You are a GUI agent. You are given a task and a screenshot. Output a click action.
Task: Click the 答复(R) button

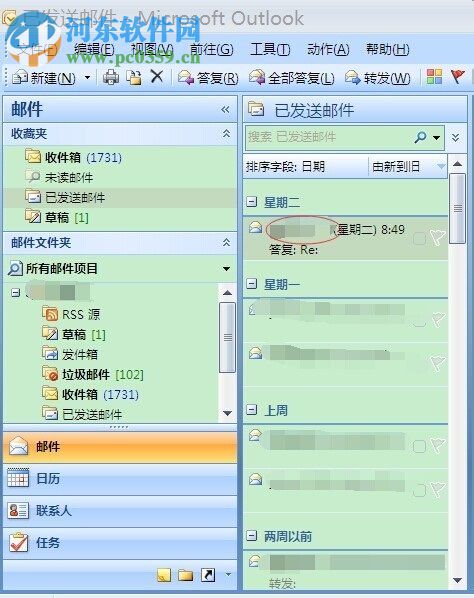(x=208, y=78)
